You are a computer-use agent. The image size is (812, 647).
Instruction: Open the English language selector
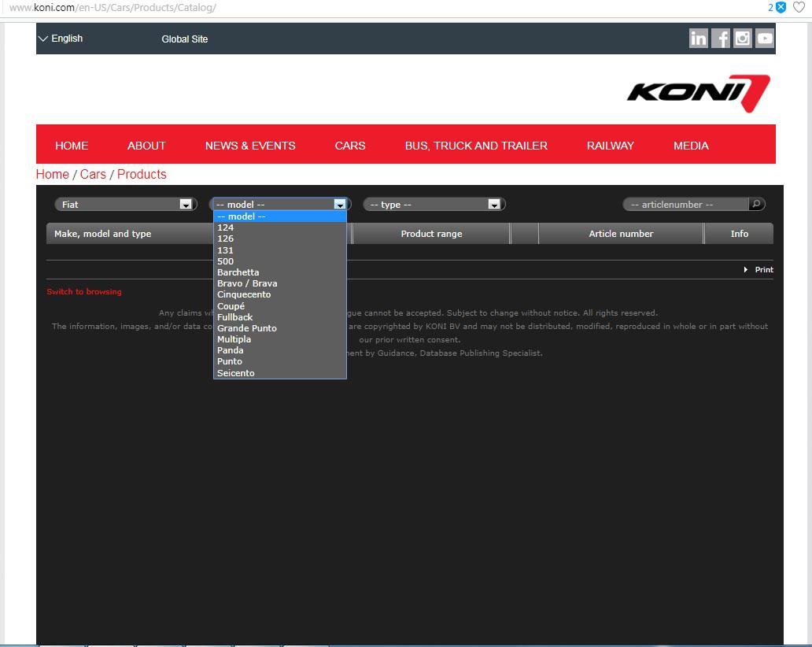(61, 39)
